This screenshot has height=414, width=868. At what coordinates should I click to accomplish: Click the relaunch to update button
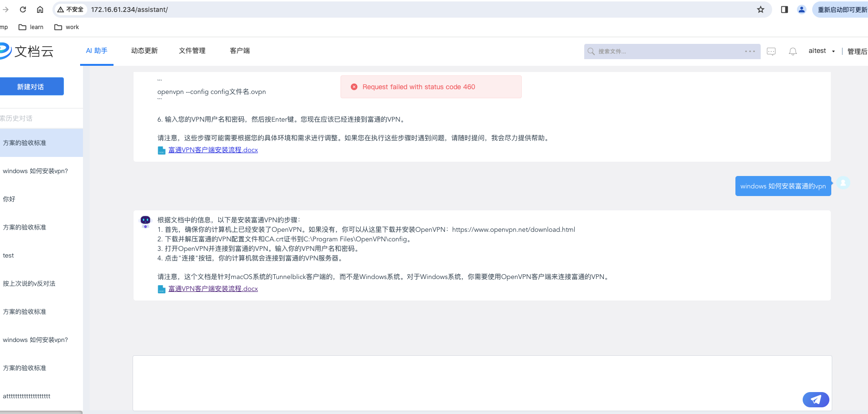[841, 10]
